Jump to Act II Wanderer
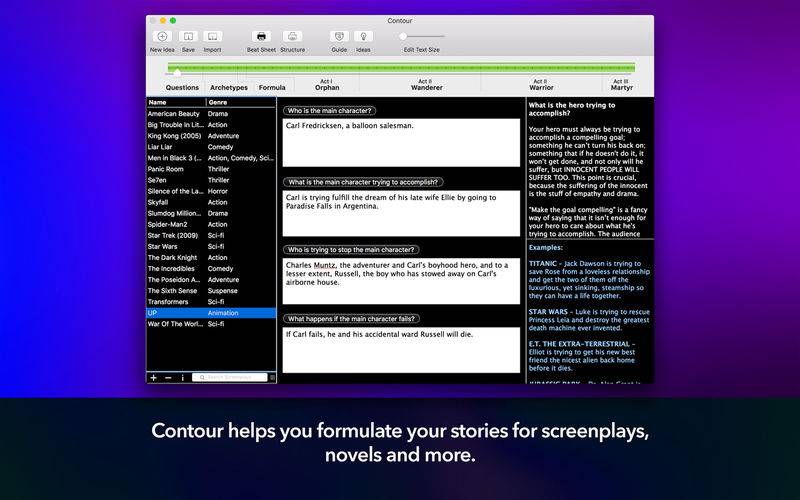This screenshot has height=500, width=800. click(426, 85)
